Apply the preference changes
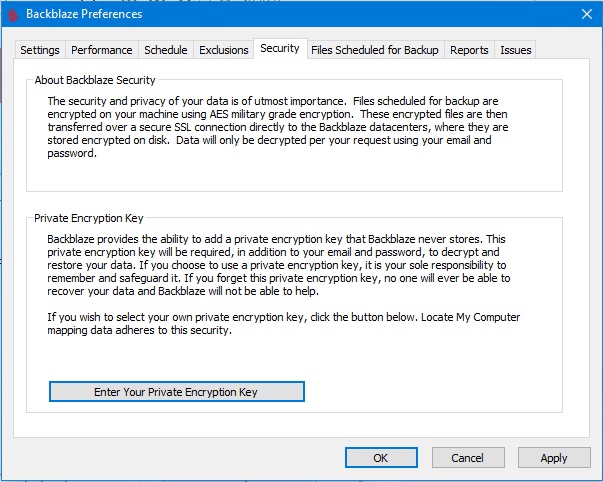 (x=554, y=458)
